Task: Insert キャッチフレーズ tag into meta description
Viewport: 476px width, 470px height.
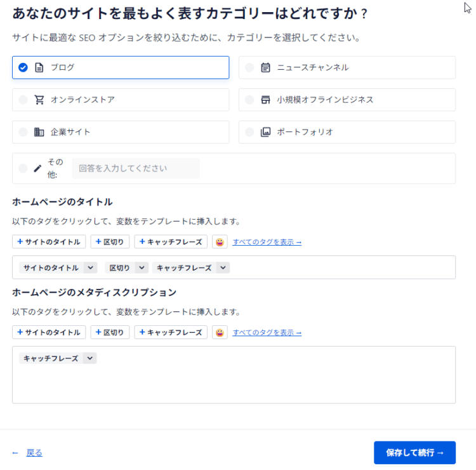Action: click(x=171, y=332)
